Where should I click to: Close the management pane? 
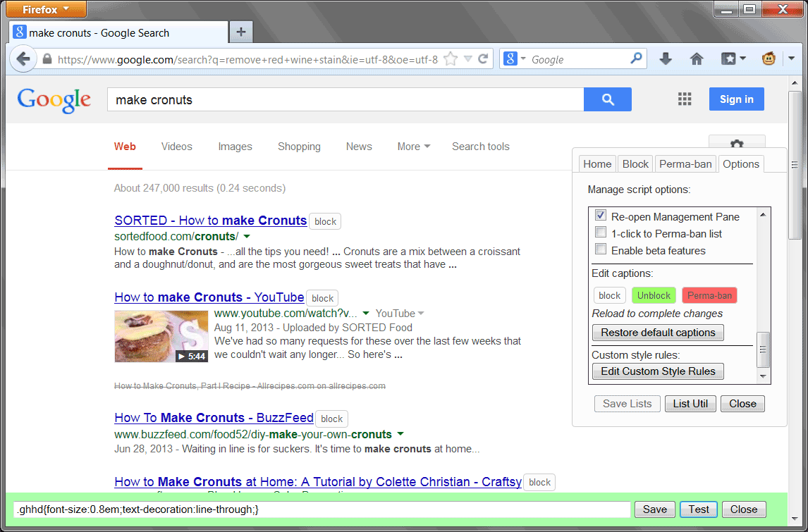click(742, 404)
